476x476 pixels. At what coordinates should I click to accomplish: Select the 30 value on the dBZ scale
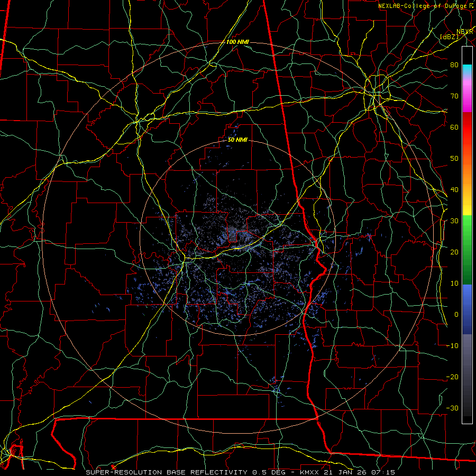click(x=454, y=221)
